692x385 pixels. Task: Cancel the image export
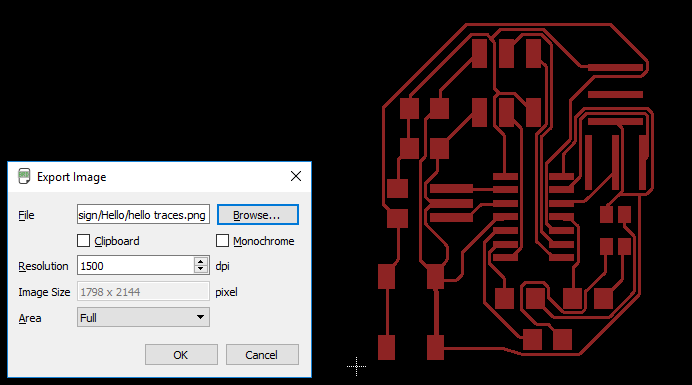pyautogui.click(x=262, y=355)
